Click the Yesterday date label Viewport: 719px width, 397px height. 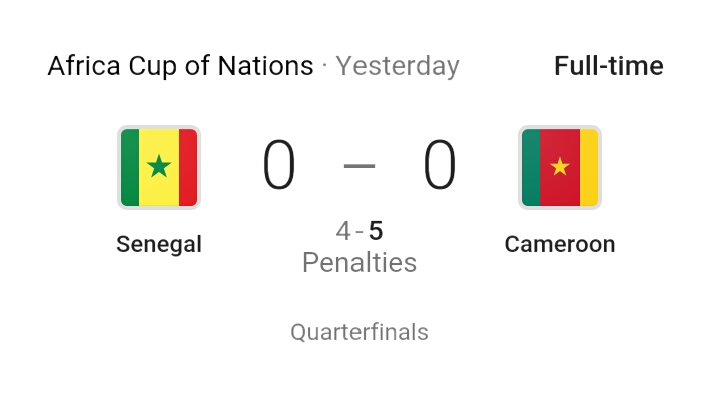[398, 66]
